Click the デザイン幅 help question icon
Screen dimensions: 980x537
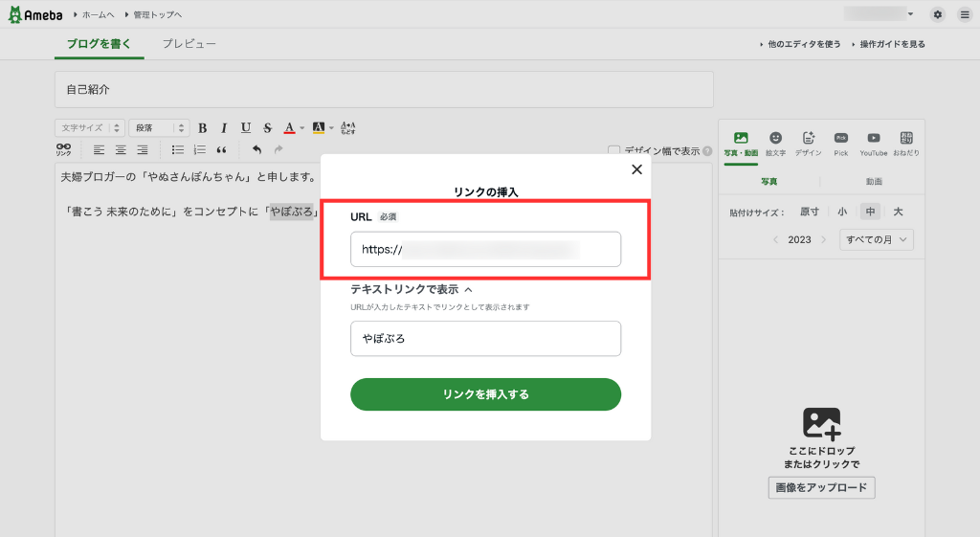[x=707, y=150]
